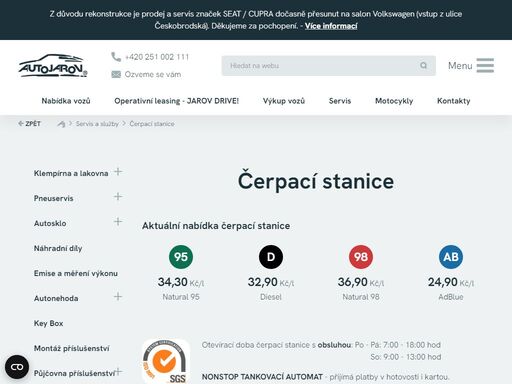Click the black D diesel badge
The height and width of the screenshot is (384, 512).
click(271, 257)
